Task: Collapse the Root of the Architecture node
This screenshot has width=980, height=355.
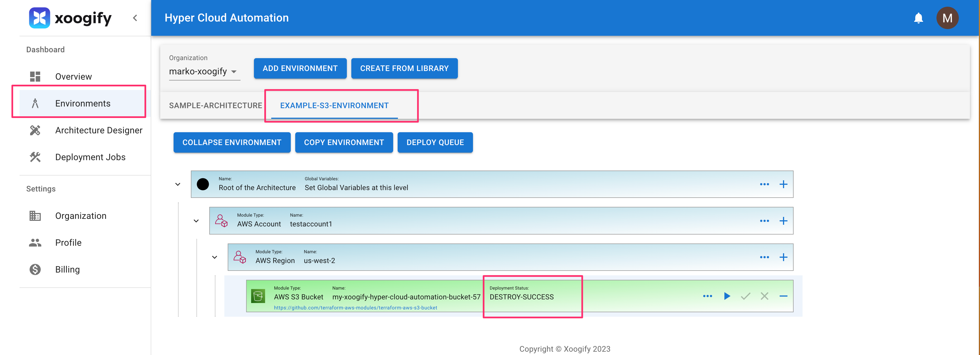Action: point(178,184)
